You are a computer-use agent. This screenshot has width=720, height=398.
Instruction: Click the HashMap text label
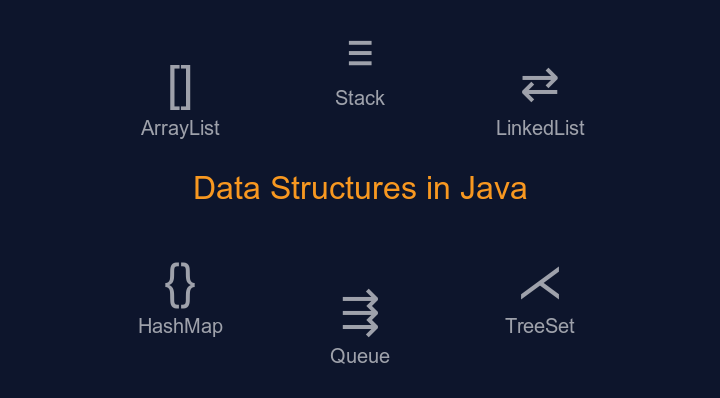coord(180,326)
